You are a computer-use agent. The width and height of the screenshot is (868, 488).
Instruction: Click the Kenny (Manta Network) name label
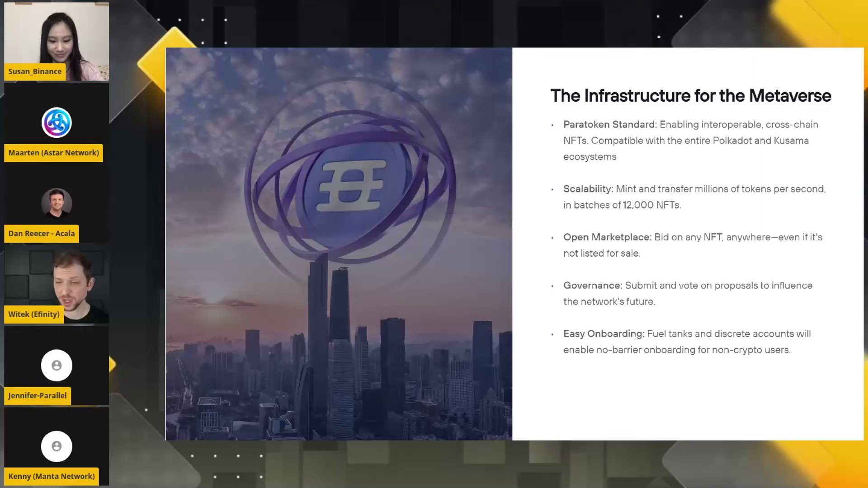click(x=52, y=476)
